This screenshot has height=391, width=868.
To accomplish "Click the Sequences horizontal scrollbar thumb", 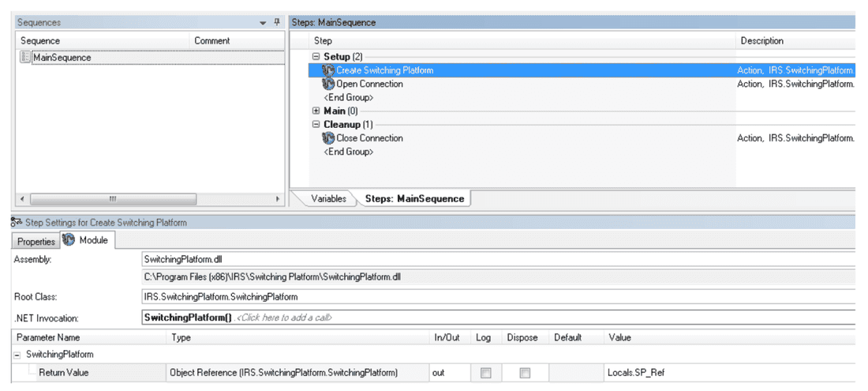I will pos(113,199).
